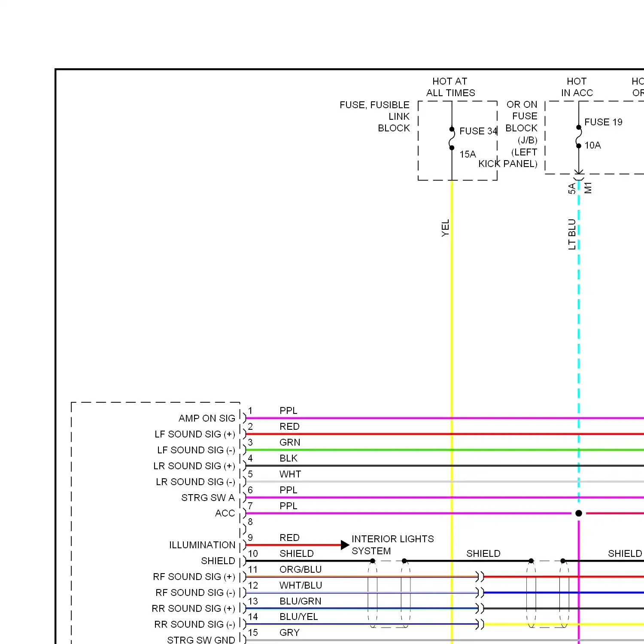Screen dimensions: 644x644
Task: Click the Fuse 34 fuse symbol
Action: (452, 138)
